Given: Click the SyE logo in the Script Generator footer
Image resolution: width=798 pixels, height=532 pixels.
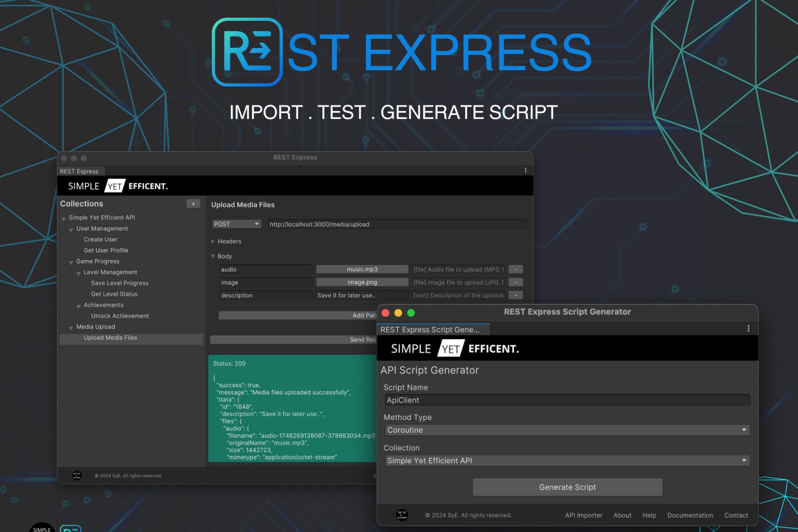Looking at the screenshot, I should [401, 515].
